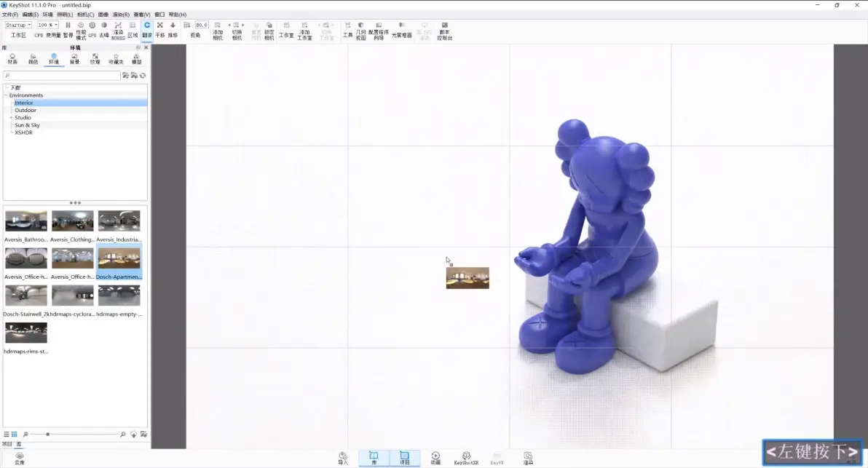Click Add Camera (添加相机)
Viewport: 868px width, 468px height.
(x=218, y=31)
